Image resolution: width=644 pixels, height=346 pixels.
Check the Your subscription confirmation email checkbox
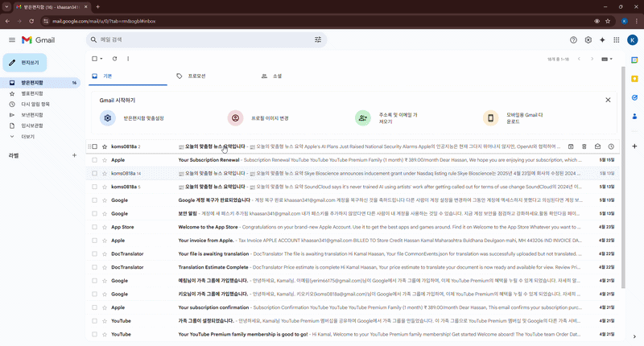94,307
